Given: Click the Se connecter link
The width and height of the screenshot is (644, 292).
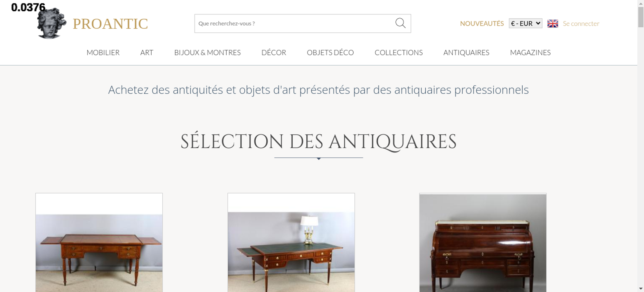Looking at the screenshot, I should tap(581, 23).
